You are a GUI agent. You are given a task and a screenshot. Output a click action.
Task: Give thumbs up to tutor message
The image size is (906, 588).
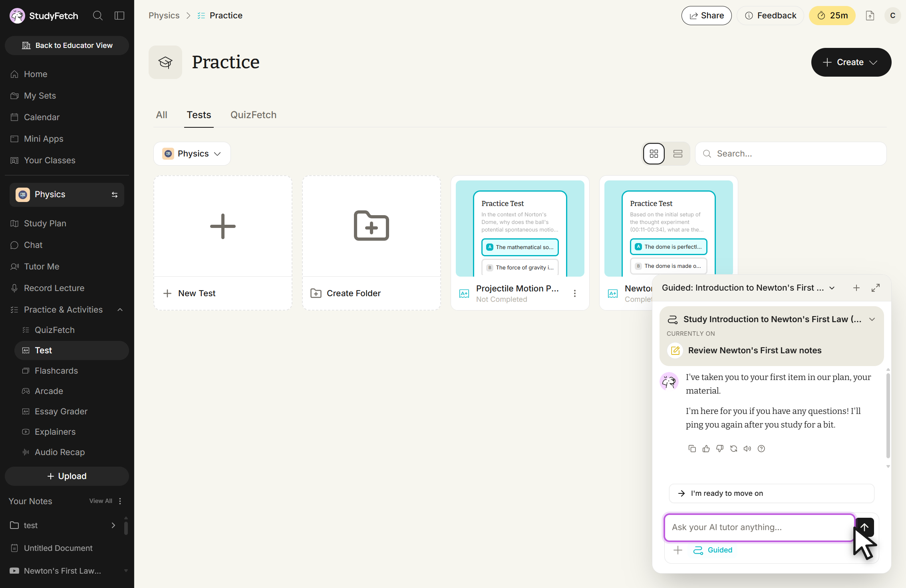[706, 449]
